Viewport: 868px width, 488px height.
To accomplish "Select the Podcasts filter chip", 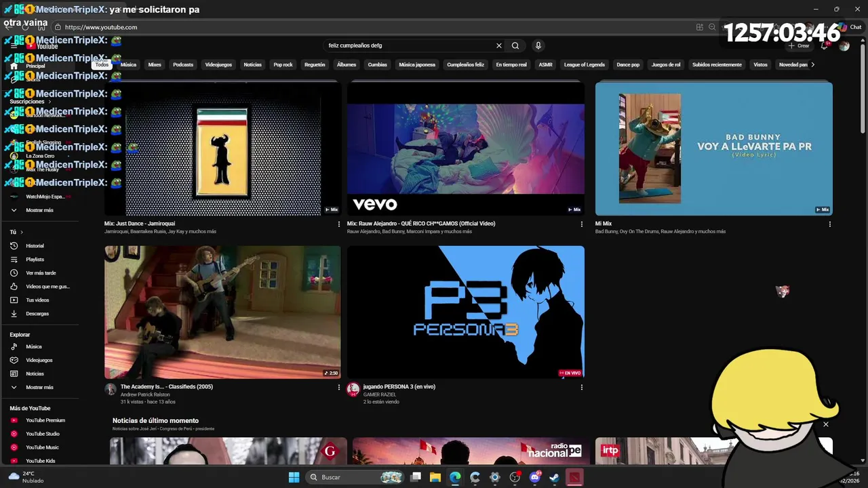I will tap(183, 64).
